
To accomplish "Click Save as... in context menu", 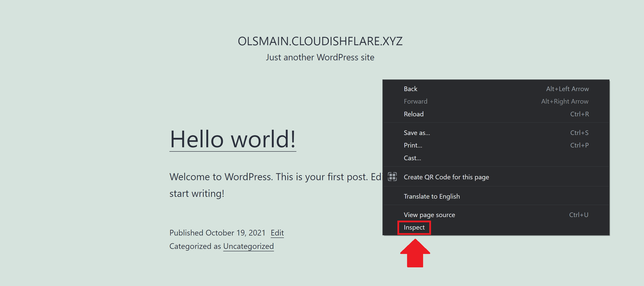I will click(x=417, y=133).
